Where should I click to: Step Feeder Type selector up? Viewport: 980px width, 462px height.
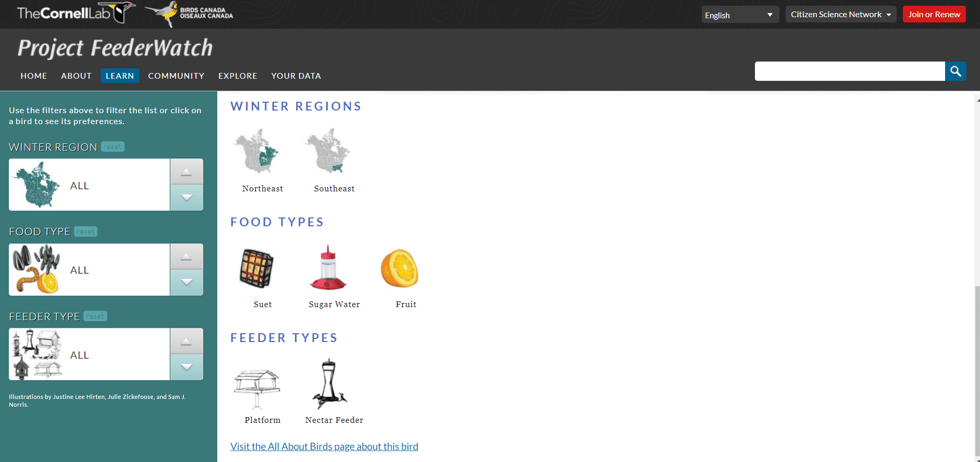(187, 341)
